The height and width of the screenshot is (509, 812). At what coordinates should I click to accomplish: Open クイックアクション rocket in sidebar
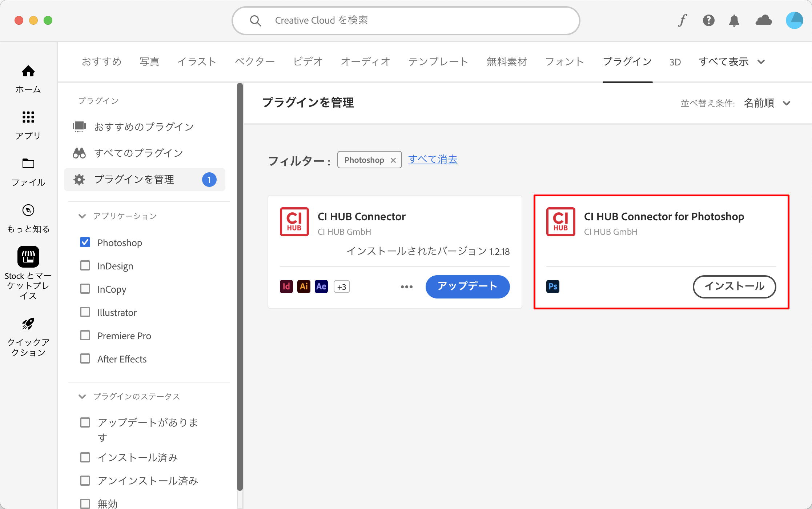pyautogui.click(x=28, y=337)
